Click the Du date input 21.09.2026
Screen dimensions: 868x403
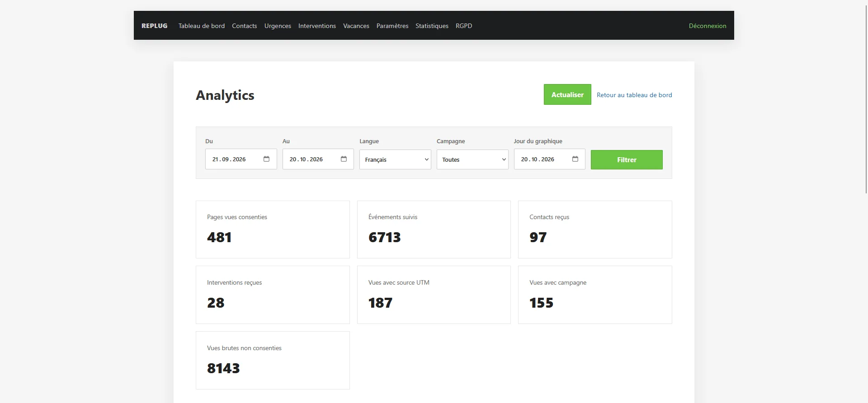241,159
